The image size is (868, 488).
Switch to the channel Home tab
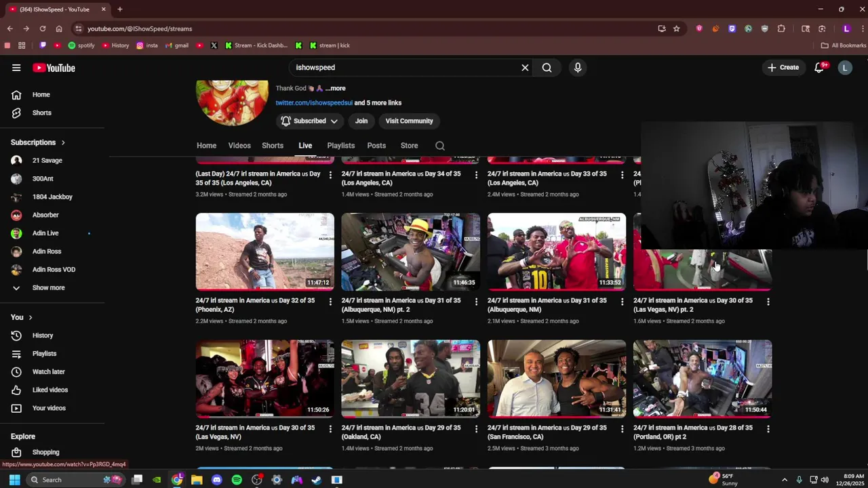[206, 146]
